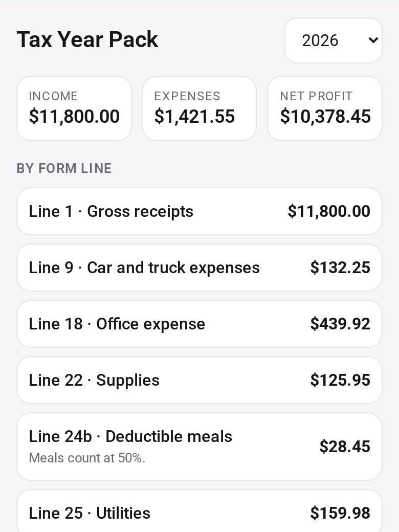Select the Net Profit summary card
Screen dimensions: 399x532
click(x=325, y=108)
